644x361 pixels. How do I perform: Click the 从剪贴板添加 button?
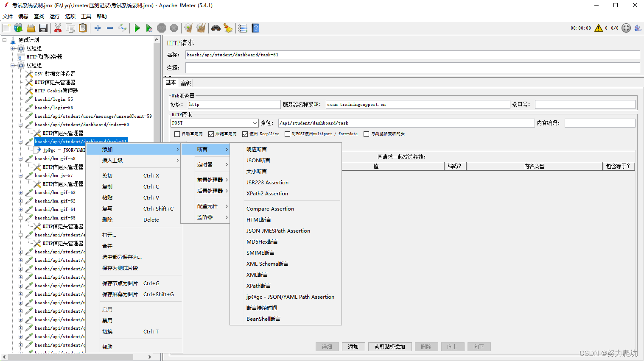[x=390, y=347]
